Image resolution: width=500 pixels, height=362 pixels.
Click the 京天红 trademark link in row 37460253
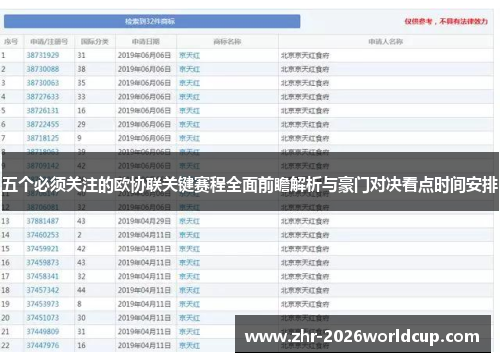pos(189,235)
